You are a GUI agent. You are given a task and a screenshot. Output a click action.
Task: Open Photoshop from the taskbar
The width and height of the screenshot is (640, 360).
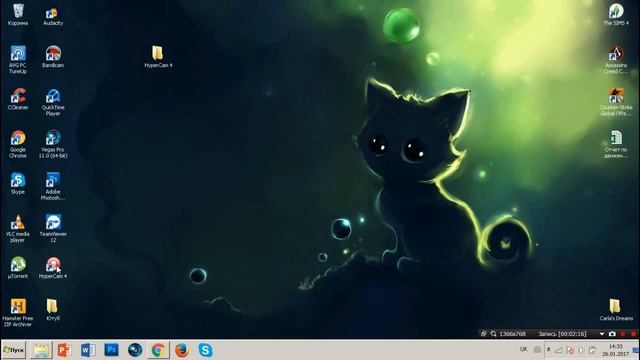[x=111, y=350]
